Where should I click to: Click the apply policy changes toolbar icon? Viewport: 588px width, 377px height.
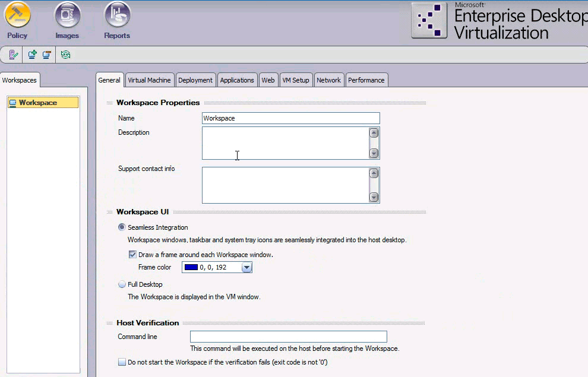(x=13, y=55)
